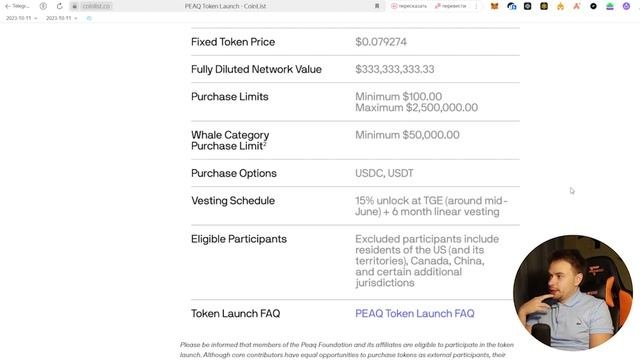The image size is (640, 360).
Task: Go back to the Telegram page
Action: pos(17,6)
